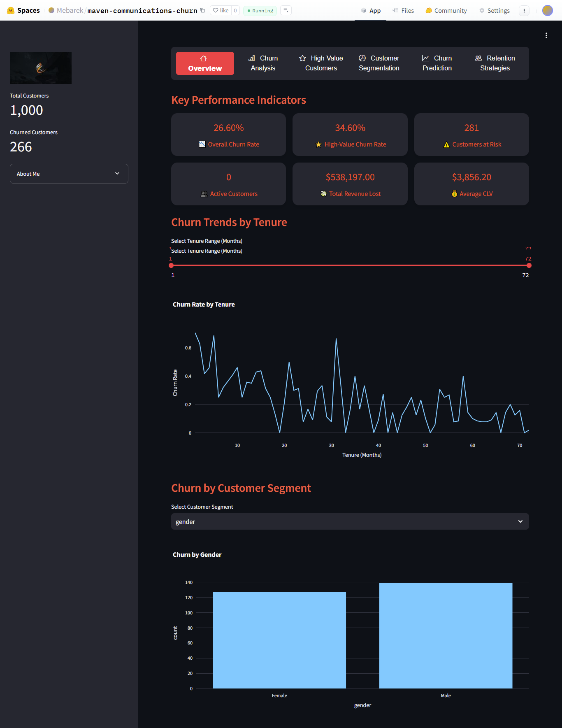
Task: Click the right tenure slider handle at 72
Action: point(529,265)
